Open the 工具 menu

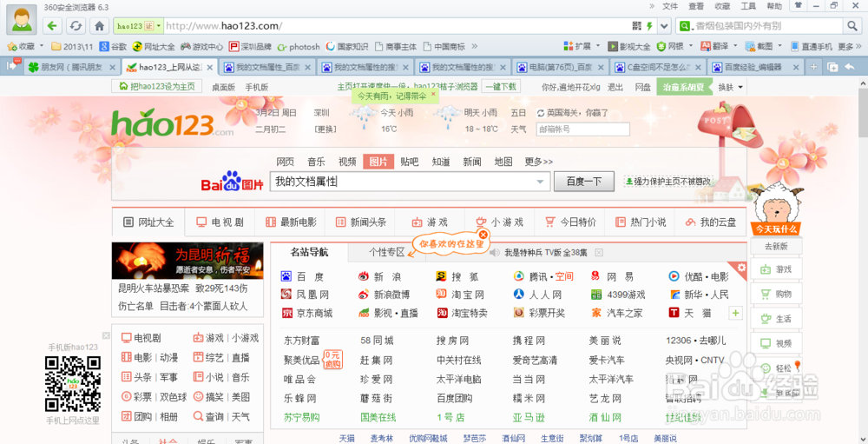pos(748,6)
